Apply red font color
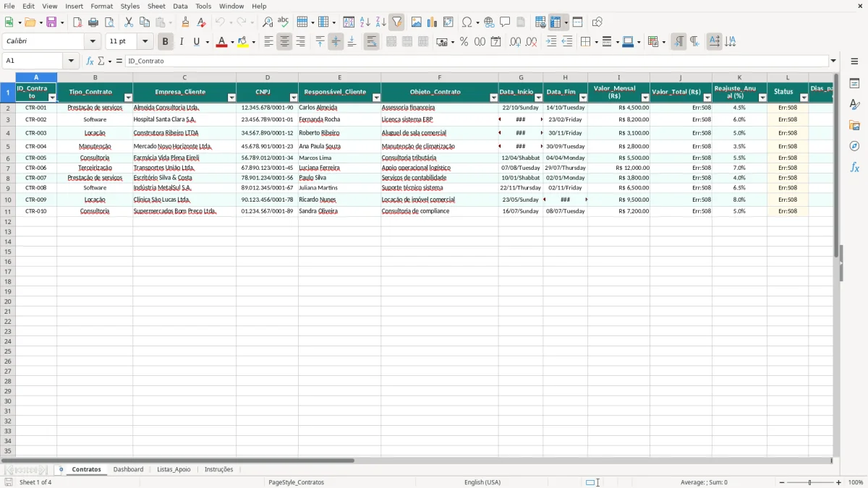The width and height of the screenshot is (868, 488). [x=221, y=42]
